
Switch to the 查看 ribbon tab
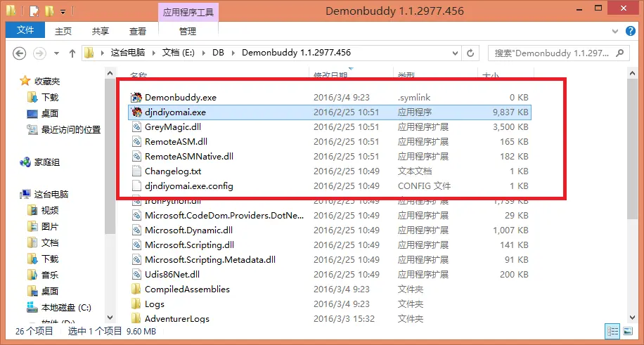(x=138, y=31)
